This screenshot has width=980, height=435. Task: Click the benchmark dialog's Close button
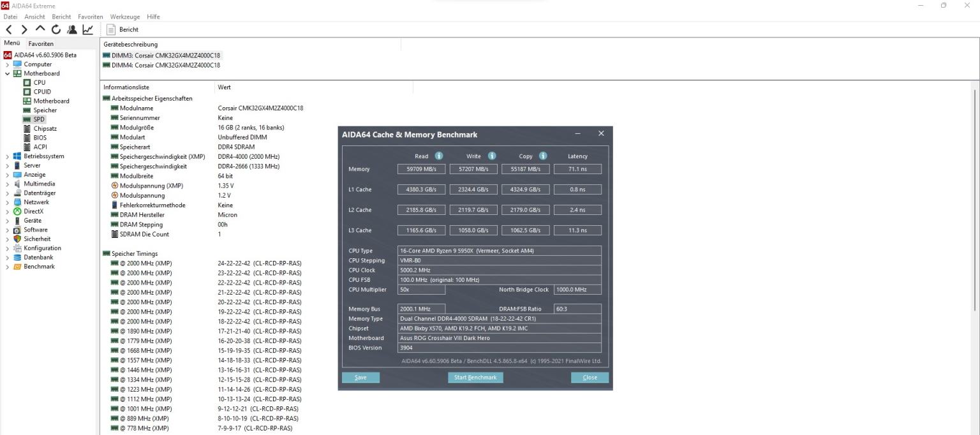pos(590,378)
